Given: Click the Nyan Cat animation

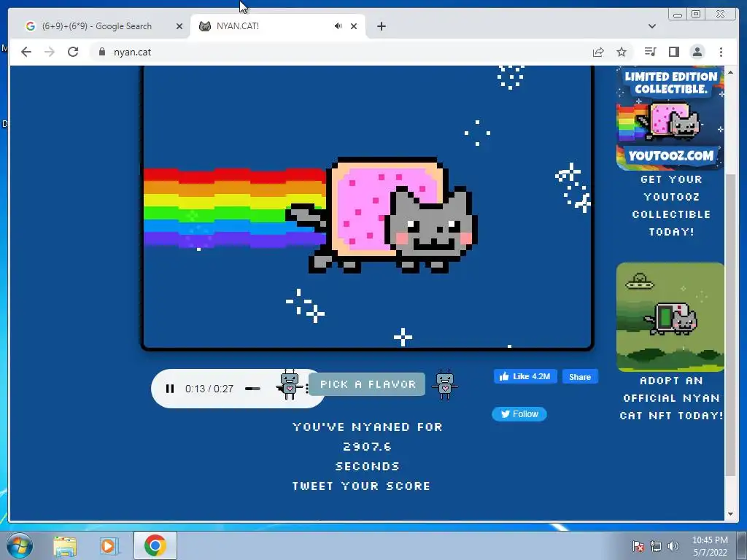Looking at the screenshot, I should (x=368, y=208).
